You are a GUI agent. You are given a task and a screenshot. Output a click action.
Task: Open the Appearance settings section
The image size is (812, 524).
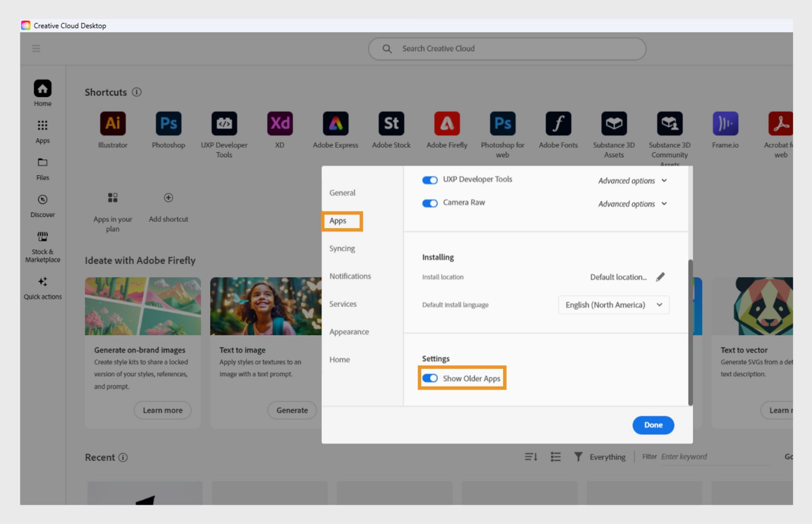point(349,332)
